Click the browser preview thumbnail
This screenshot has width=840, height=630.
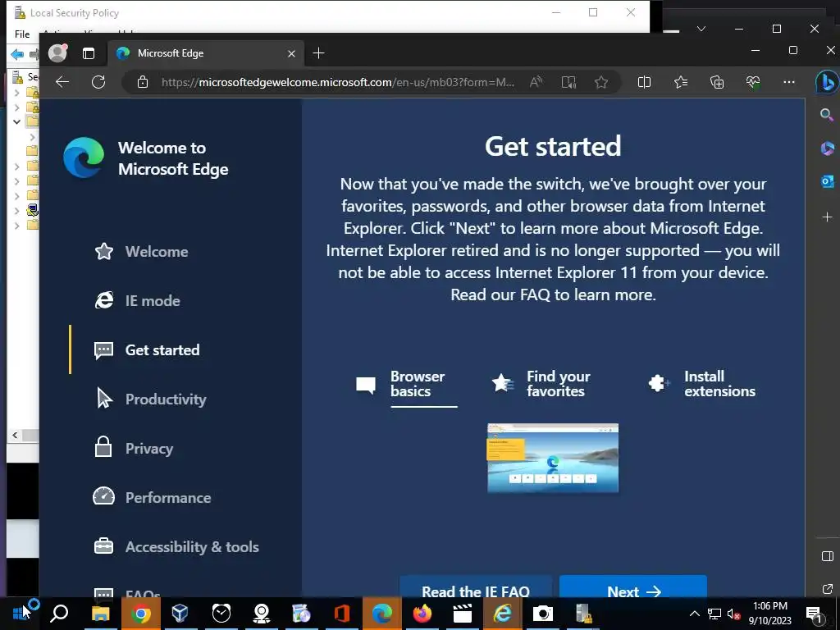[x=553, y=458]
